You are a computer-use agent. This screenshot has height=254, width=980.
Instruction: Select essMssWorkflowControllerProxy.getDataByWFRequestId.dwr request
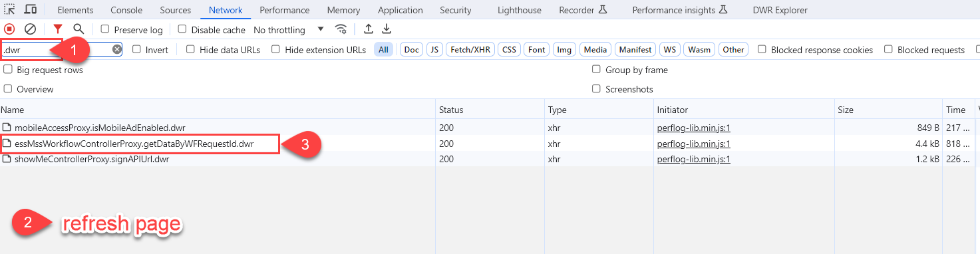[134, 144]
